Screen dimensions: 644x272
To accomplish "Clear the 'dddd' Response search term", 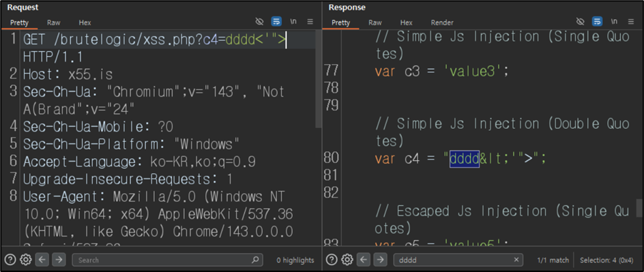I will pos(516,260).
